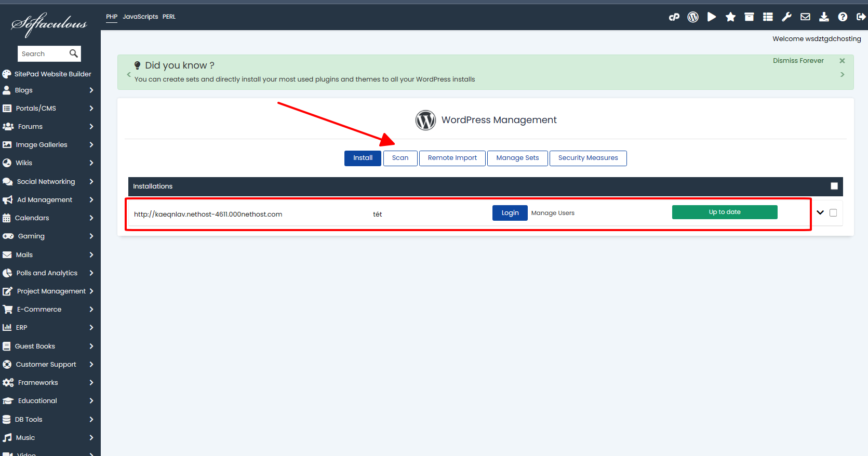Click the green Up to date status bar
This screenshot has height=456, width=868.
[x=725, y=212]
